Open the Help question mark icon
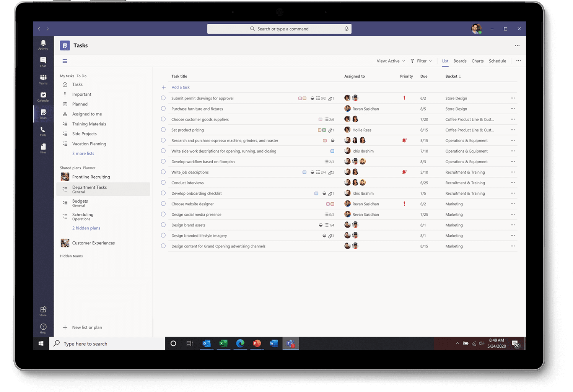This screenshot has width=573, height=392. [x=43, y=328]
